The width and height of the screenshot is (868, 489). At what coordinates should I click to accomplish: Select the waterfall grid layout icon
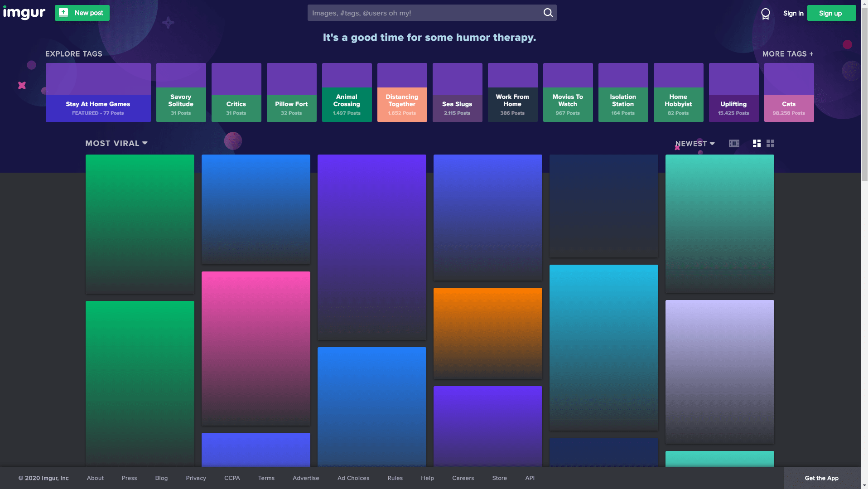(x=757, y=143)
